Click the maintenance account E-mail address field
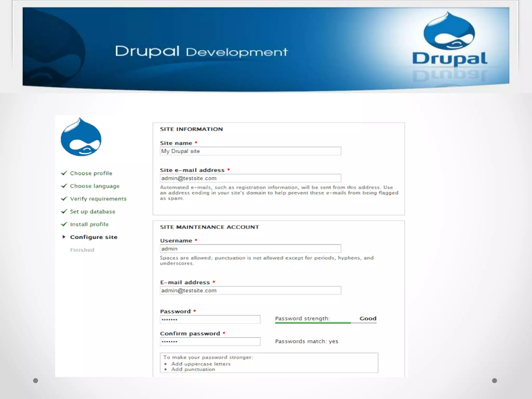 click(x=250, y=290)
